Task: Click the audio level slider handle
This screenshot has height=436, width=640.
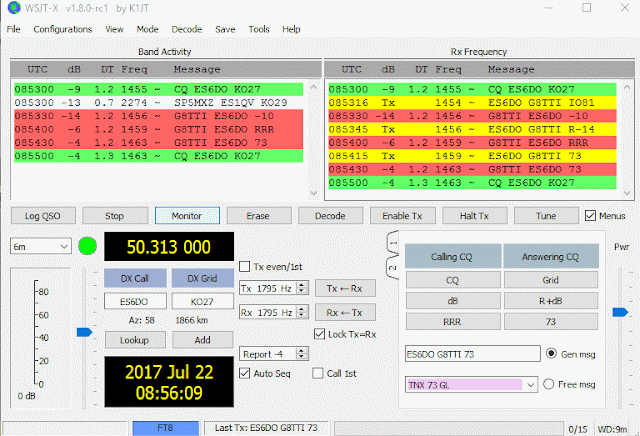Action: click(x=84, y=332)
